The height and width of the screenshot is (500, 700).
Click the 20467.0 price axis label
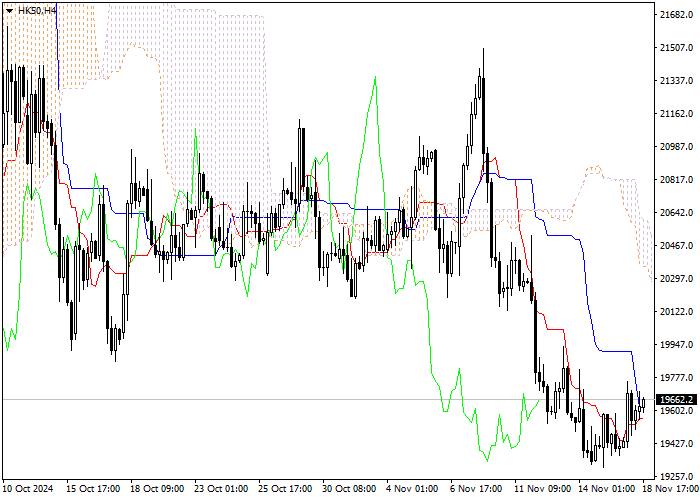(x=676, y=246)
